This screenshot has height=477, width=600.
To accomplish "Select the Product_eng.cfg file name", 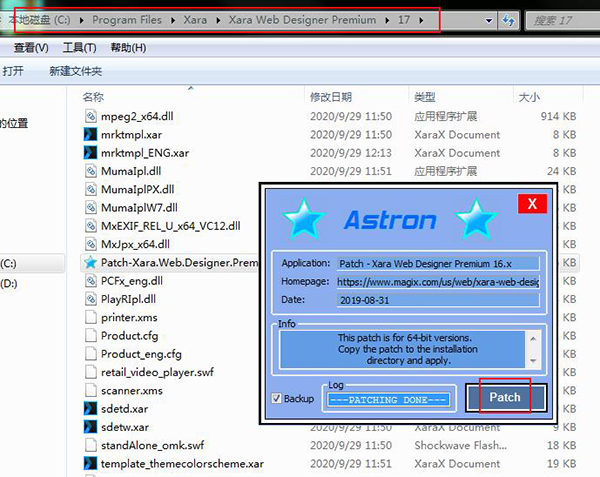I will coord(141,354).
